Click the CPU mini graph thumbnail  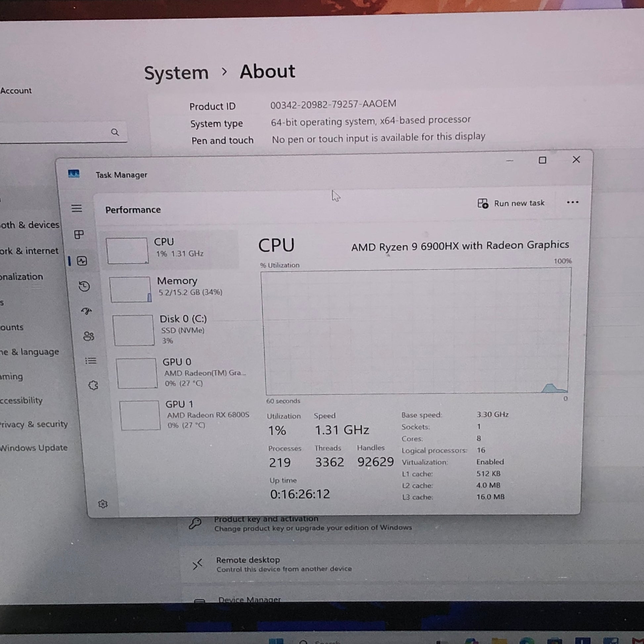point(127,251)
